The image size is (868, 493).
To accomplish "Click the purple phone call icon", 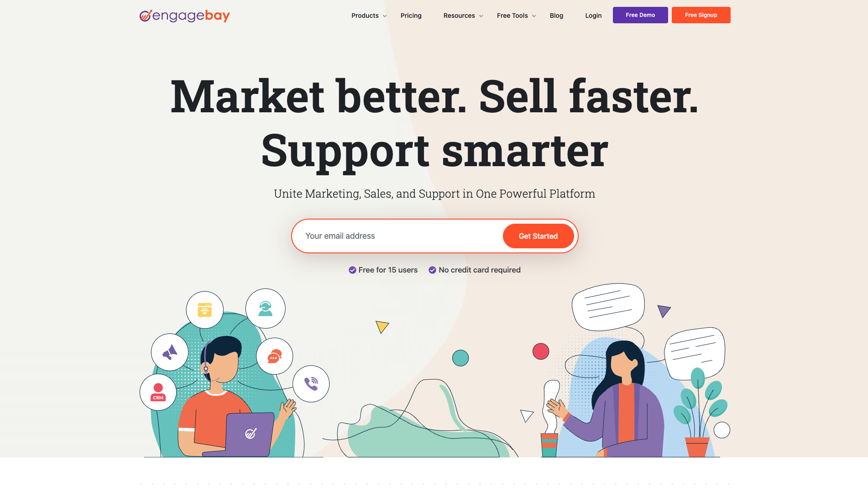I will click(x=311, y=383).
